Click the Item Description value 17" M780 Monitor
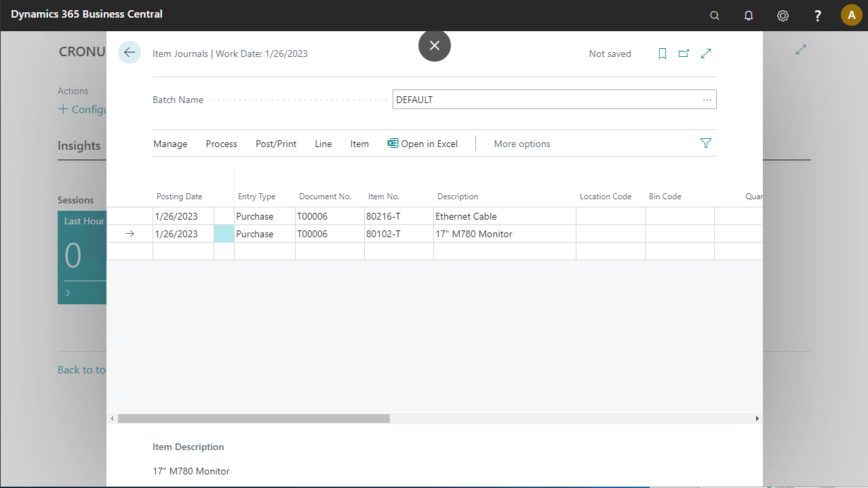 (191, 471)
